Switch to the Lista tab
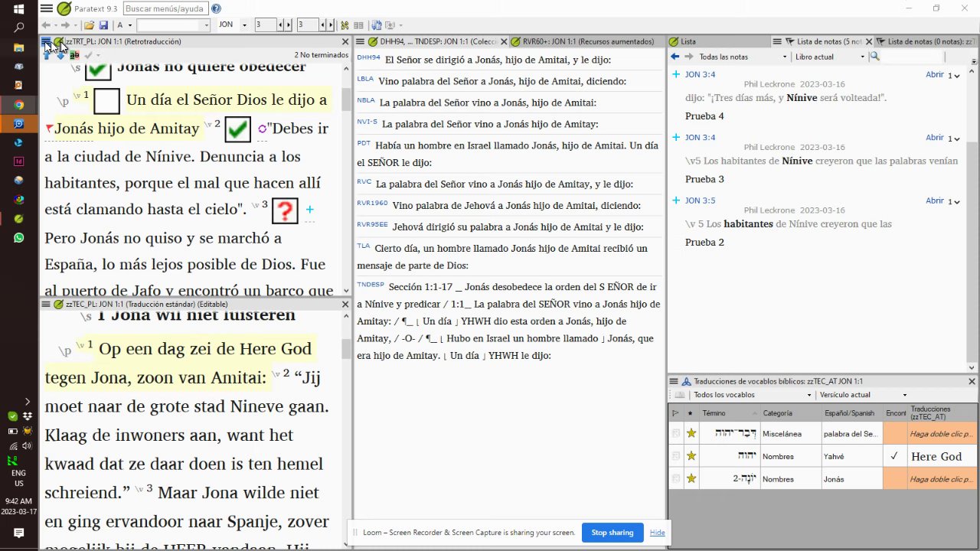 [x=688, y=41]
